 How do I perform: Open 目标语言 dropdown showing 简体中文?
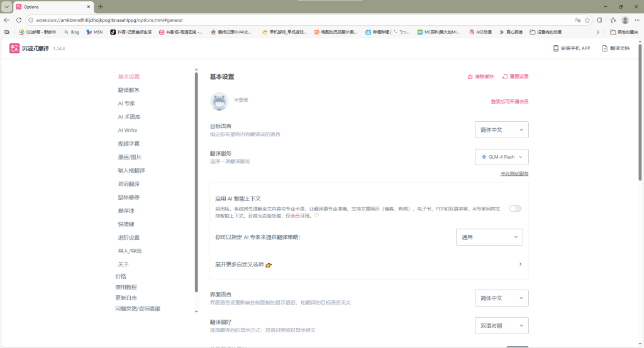click(x=501, y=129)
